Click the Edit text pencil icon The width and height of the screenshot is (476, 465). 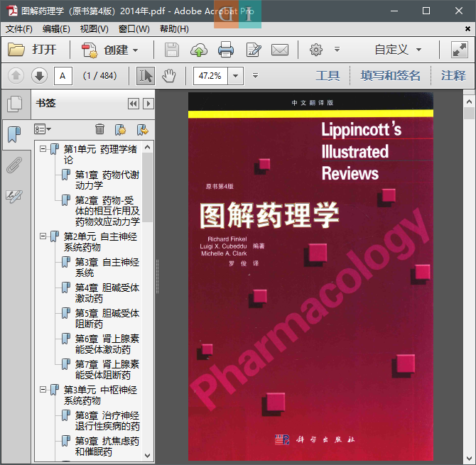[254, 50]
